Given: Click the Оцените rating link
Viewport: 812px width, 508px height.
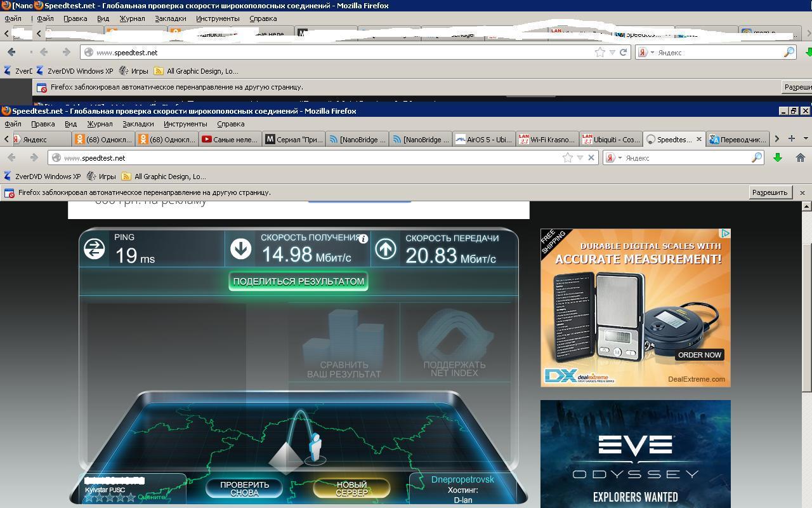Looking at the screenshot, I should coord(151,497).
